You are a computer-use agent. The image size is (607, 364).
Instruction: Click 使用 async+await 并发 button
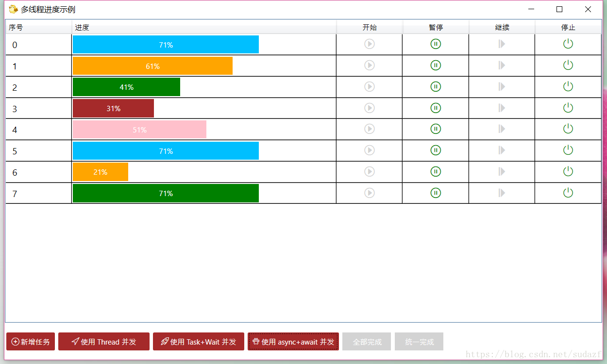point(293,342)
